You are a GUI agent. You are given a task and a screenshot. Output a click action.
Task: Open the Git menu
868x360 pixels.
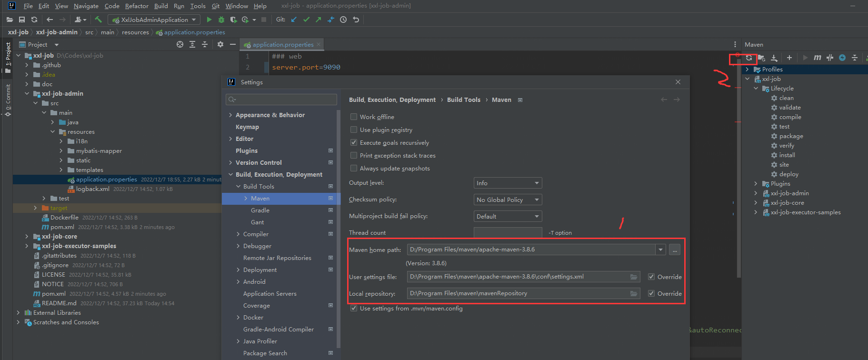pyautogui.click(x=216, y=6)
